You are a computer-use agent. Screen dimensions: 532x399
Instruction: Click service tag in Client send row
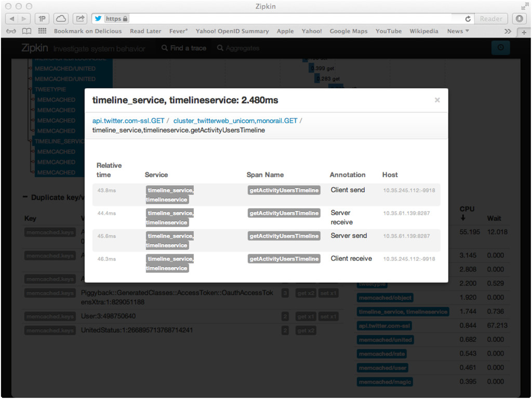tap(170, 195)
